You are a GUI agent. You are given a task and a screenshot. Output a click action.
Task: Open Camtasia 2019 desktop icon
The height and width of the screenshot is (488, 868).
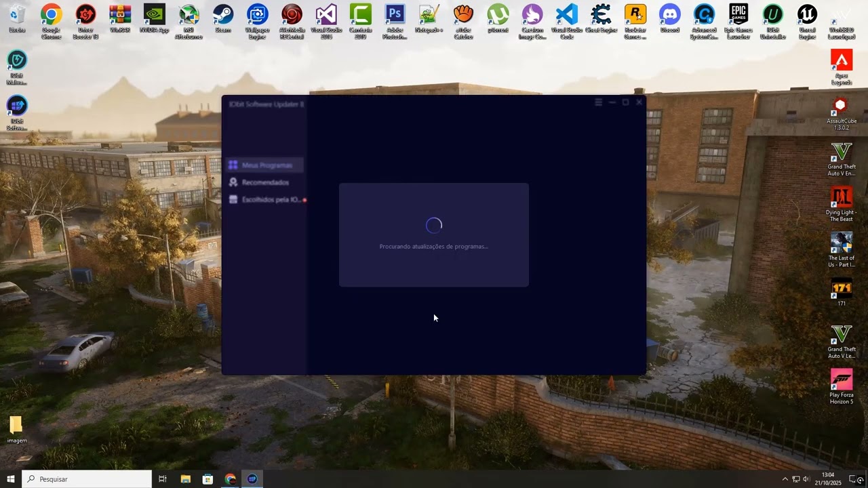click(361, 22)
